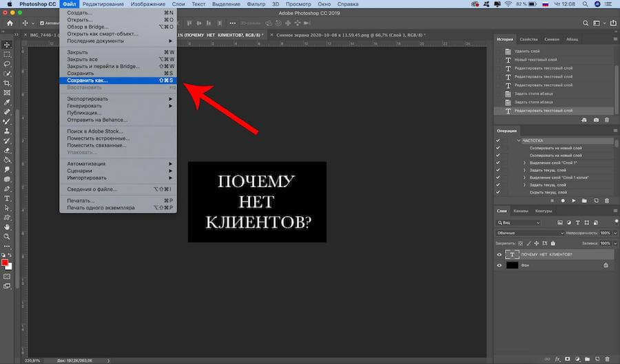Switch to the Каналы tab
Image resolution: width=620 pixels, height=364 pixels.
(521, 211)
